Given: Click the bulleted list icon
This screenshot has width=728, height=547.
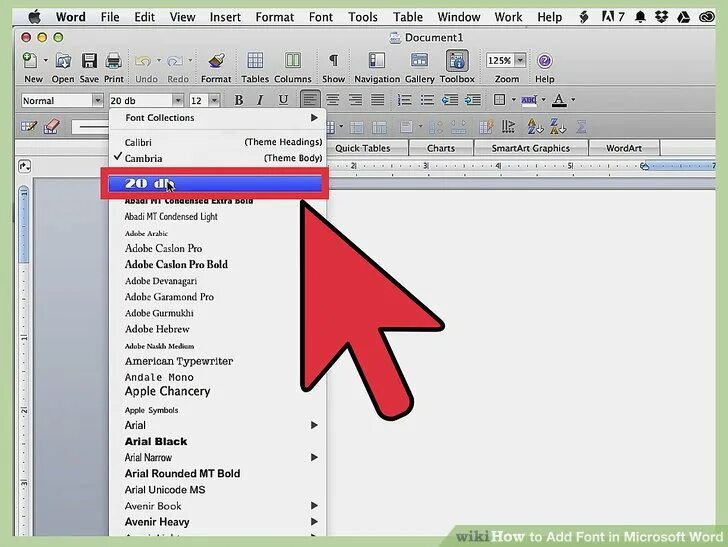Looking at the screenshot, I should point(427,100).
